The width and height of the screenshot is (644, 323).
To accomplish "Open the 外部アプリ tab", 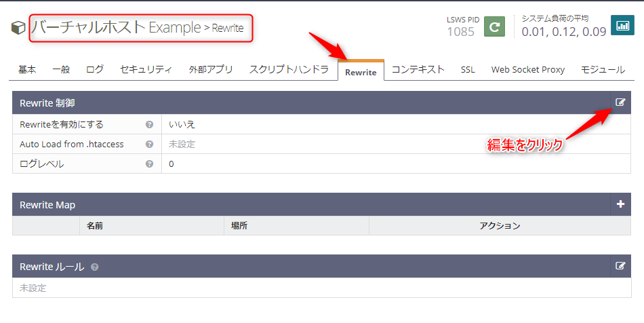I will 211,69.
